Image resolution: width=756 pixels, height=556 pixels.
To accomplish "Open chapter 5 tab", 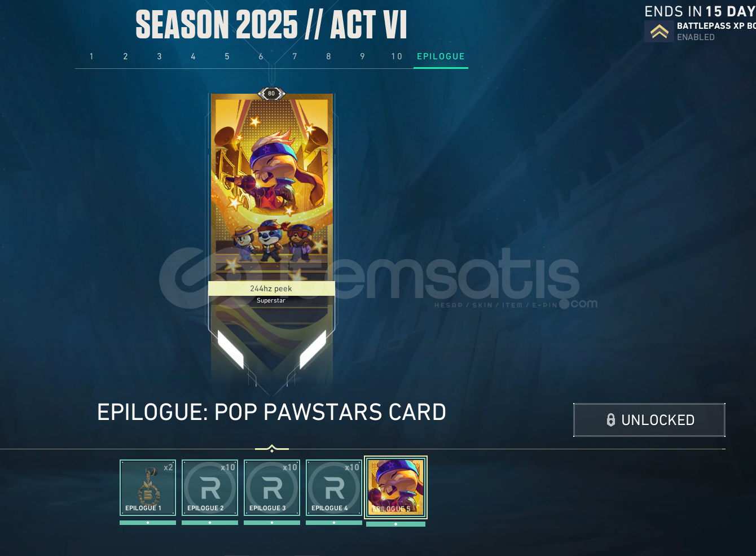I will (227, 56).
